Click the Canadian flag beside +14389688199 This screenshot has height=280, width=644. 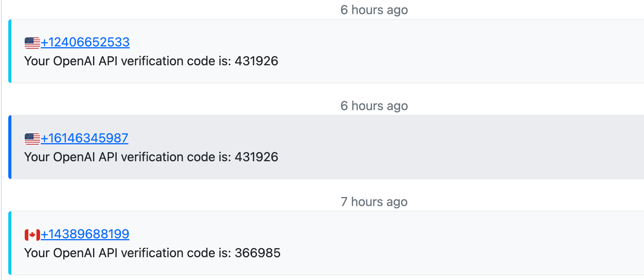pyautogui.click(x=32, y=235)
